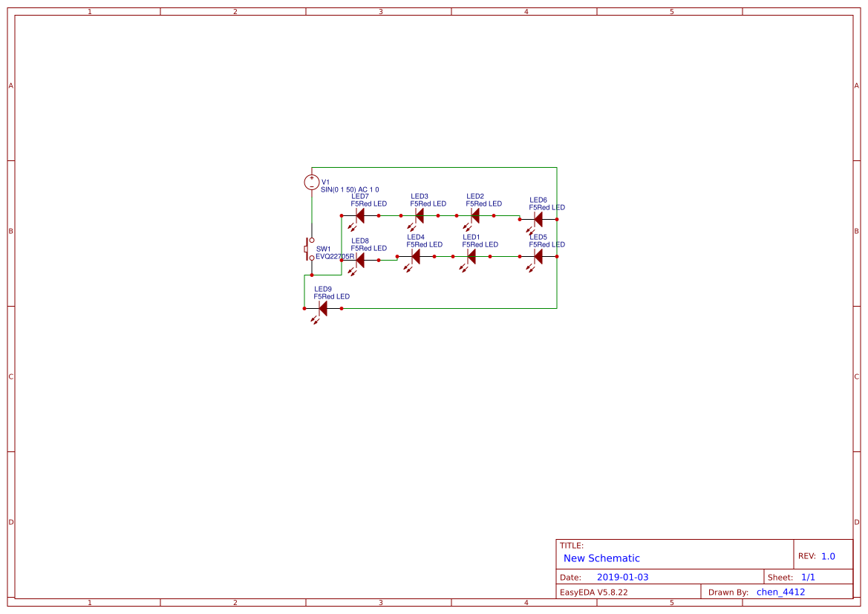This screenshot has height=614, width=868.
Task: Click the LED5 F5Red LED symbol
Action: [x=536, y=257]
